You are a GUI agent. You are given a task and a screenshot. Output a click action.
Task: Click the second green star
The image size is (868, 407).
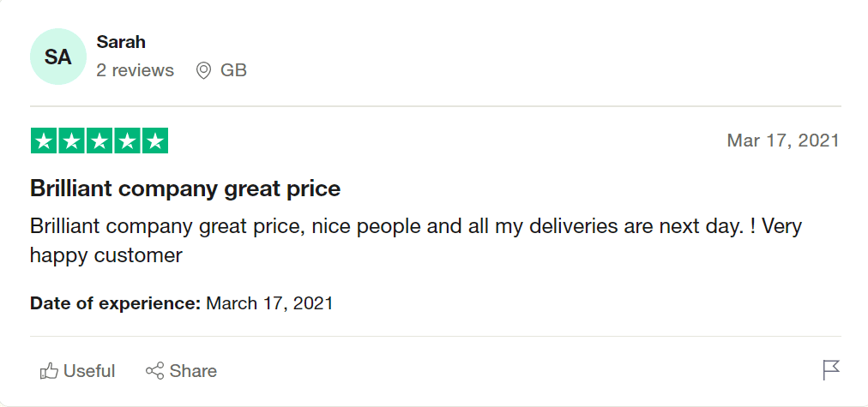[72, 141]
